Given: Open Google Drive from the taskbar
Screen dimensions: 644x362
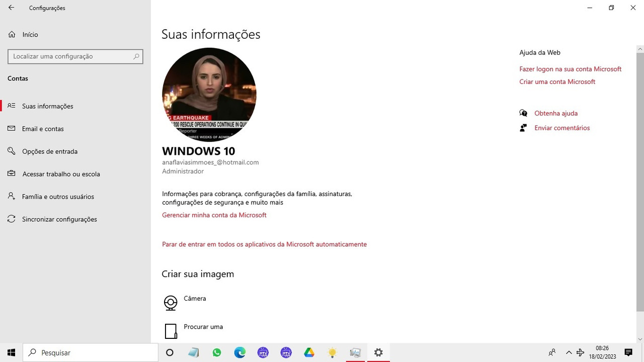Looking at the screenshot, I should [309, 352].
